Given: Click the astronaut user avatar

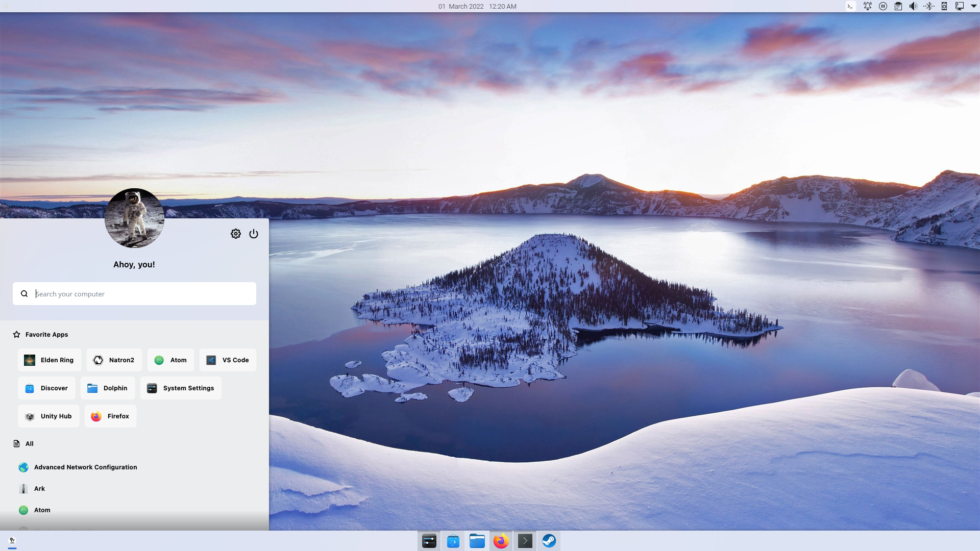Looking at the screenshot, I should click(x=134, y=218).
